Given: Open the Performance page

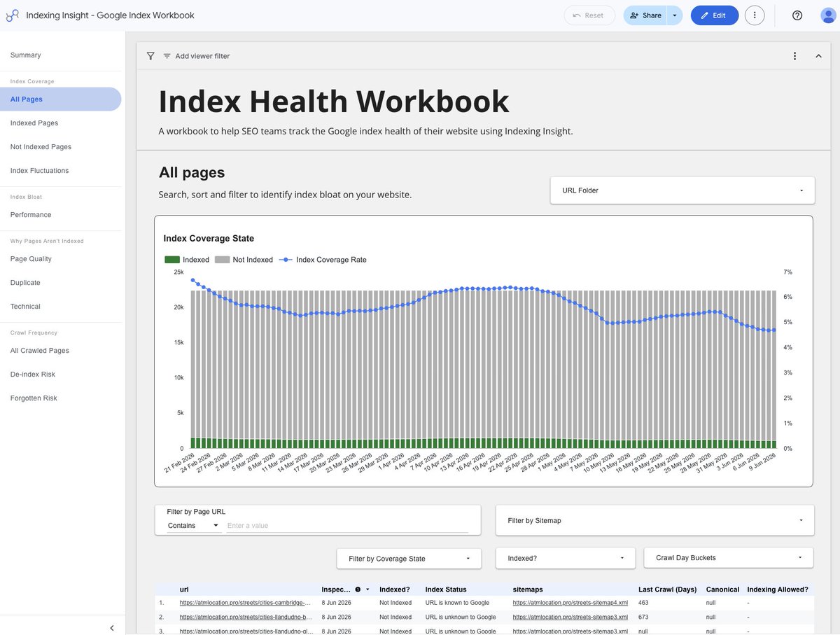Looking at the screenshot, I should click(x=31, y=215).
